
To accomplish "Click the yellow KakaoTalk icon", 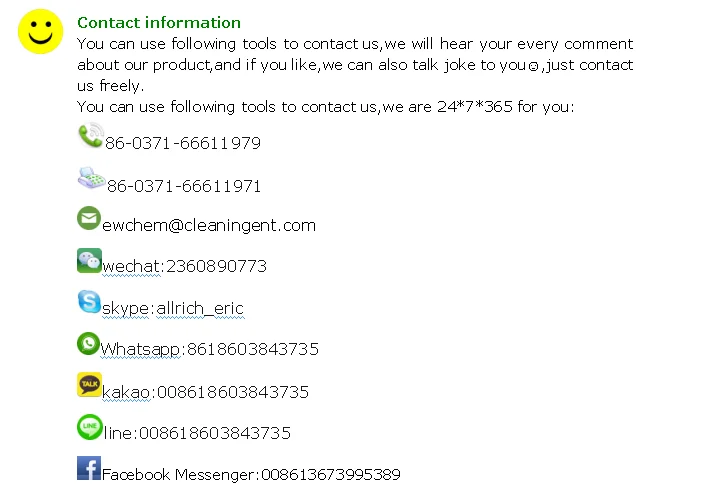I will pos(89,385).
